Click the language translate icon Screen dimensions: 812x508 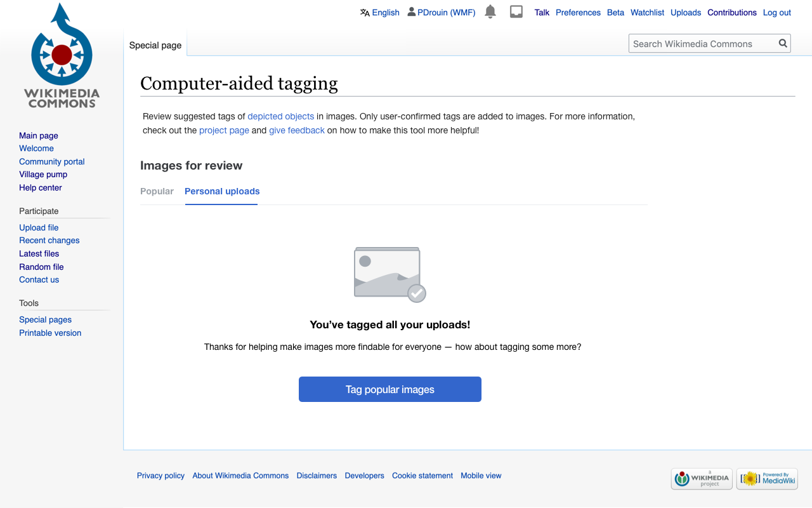(x=365, y=12)
